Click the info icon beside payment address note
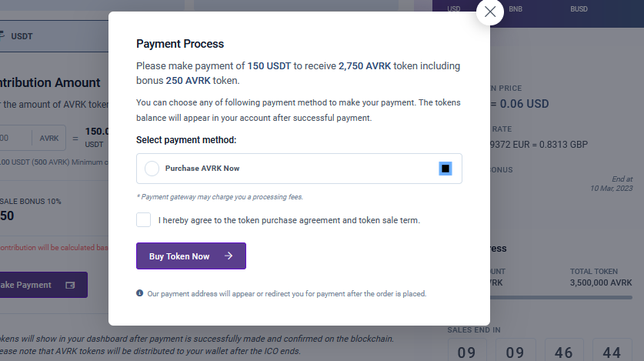The width and height of the screenshot is (644, 361). [139, 293]
